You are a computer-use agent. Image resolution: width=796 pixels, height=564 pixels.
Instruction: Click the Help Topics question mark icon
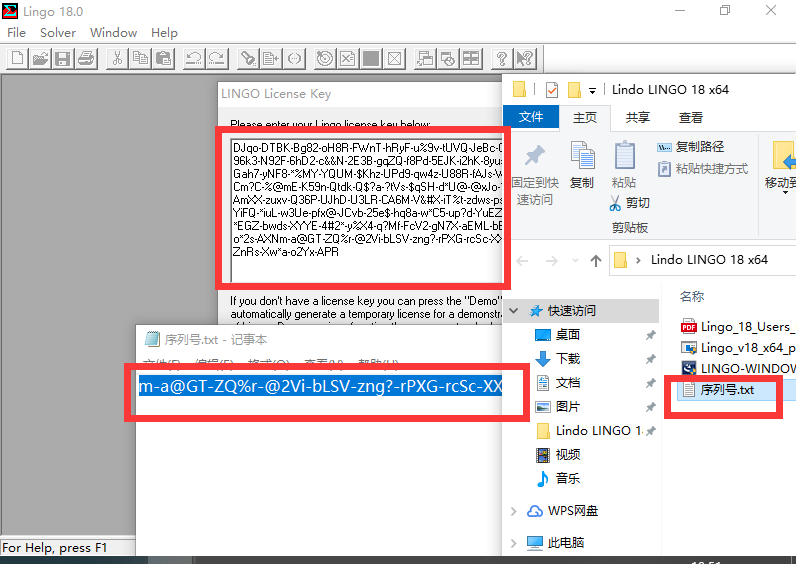(502, 58)
